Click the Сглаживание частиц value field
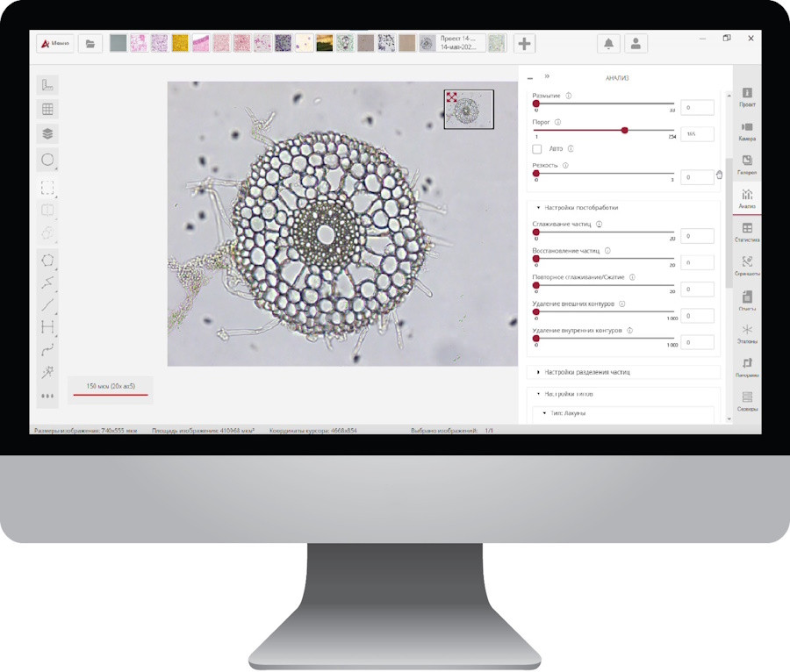Image resolution: width=790 pixels, height=672 pixels. point(697,236)
